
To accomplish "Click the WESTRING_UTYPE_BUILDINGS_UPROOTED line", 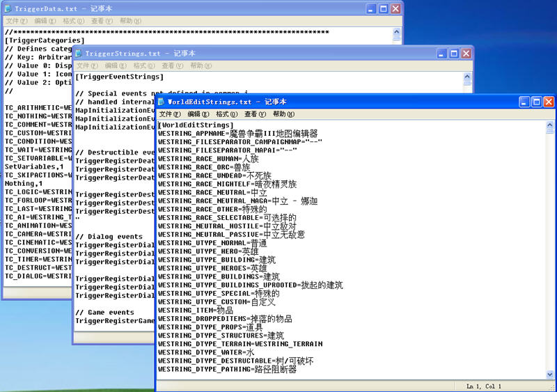I will (251, 285).
